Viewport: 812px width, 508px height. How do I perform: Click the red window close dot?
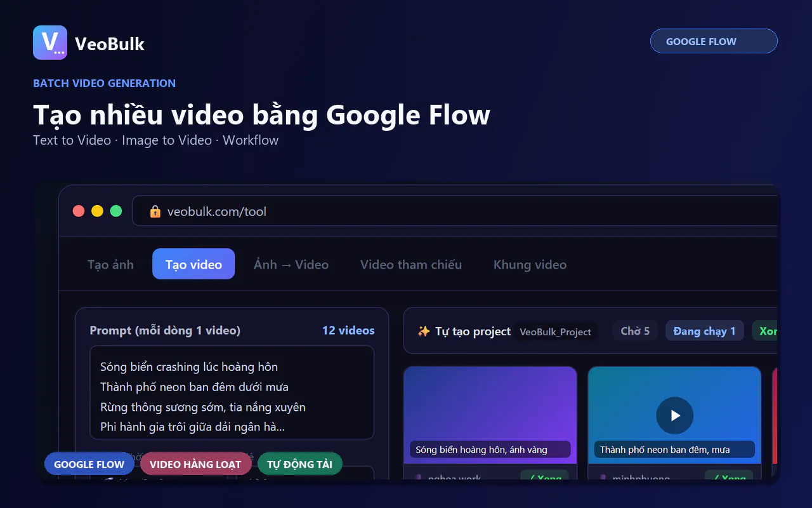tap(79, 211)
